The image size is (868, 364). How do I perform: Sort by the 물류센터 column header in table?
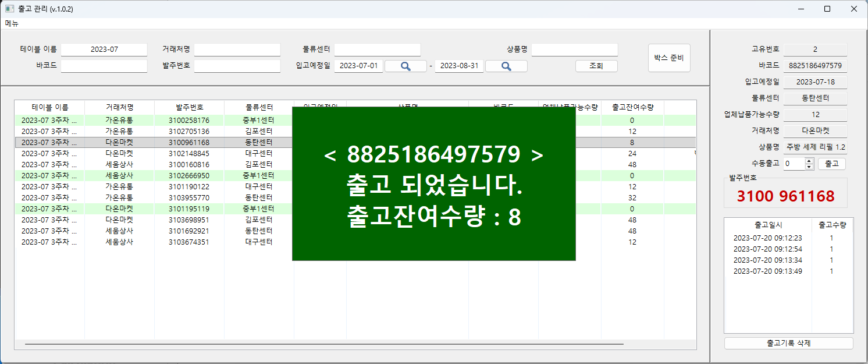tap(259, 108)
